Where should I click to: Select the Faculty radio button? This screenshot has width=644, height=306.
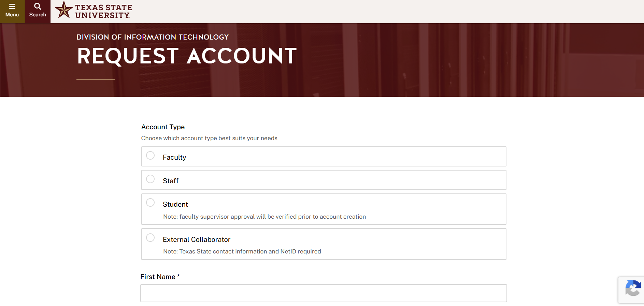coord(150,156)
